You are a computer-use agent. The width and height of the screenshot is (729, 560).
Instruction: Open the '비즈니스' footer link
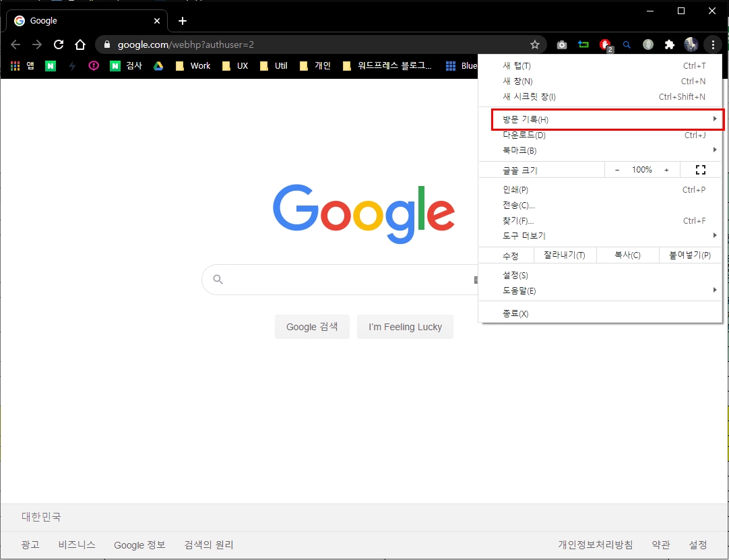point(77,545)
